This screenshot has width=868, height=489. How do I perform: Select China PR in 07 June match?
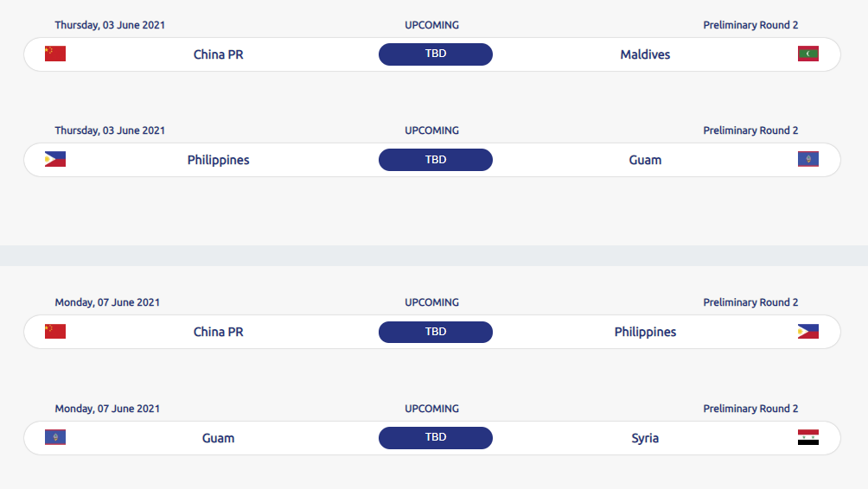pos(218,332)
